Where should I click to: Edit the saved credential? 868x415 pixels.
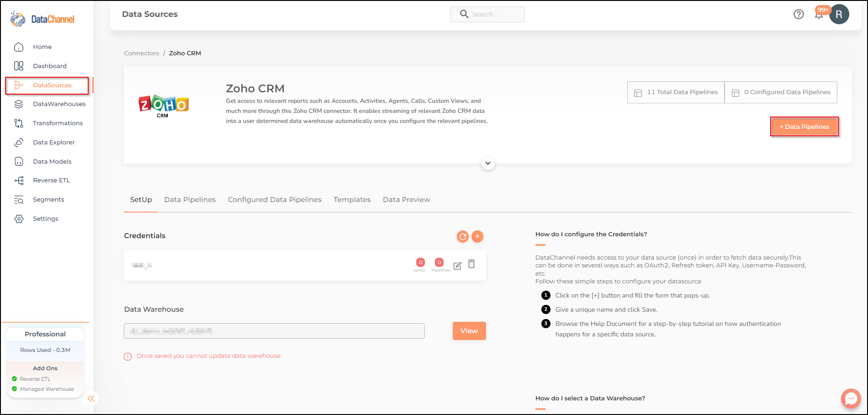pos(457,266)
